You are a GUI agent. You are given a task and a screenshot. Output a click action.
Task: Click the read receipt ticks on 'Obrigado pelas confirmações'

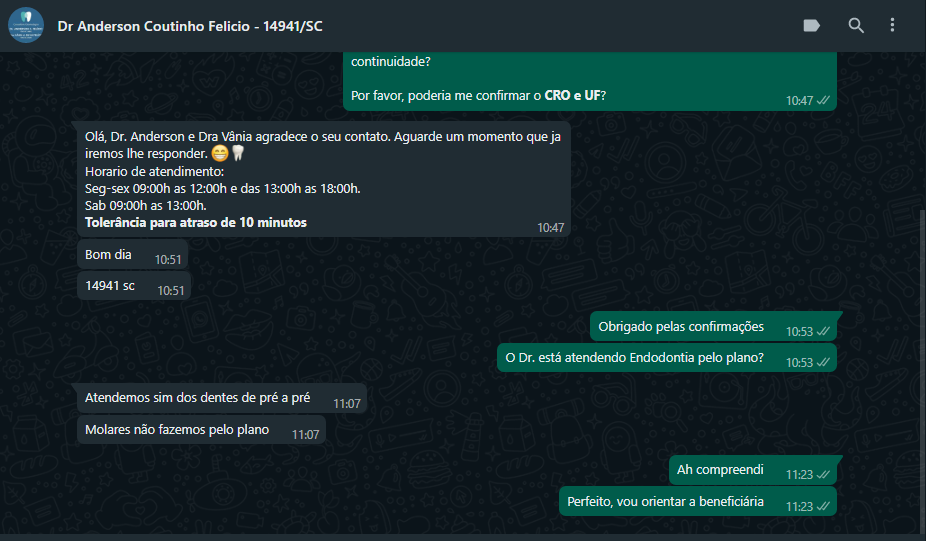tap(823, 331)
